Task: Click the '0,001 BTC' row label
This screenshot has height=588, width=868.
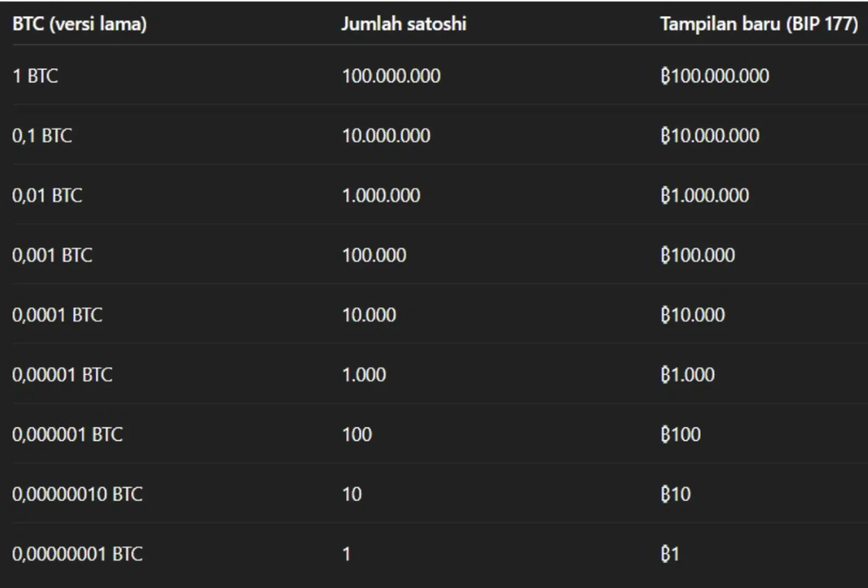Action: tap(52, 255)
